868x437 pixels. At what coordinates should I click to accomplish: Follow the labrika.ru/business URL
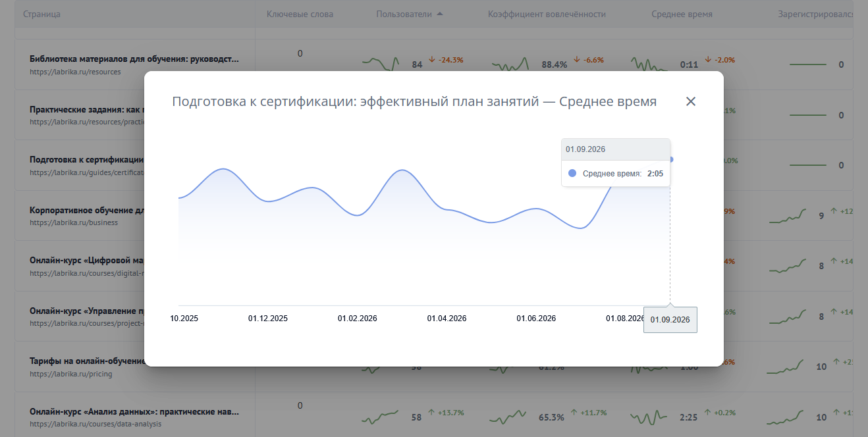pos(74,222)
